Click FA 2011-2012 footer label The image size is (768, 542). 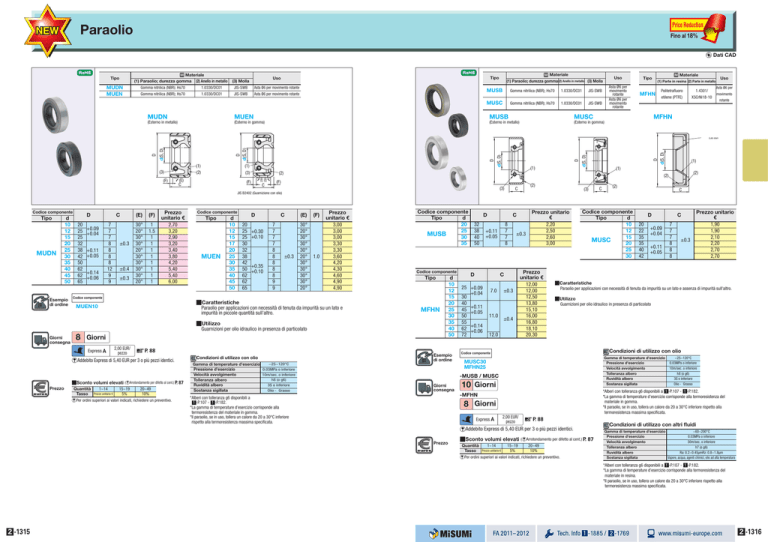coord(511,534)
